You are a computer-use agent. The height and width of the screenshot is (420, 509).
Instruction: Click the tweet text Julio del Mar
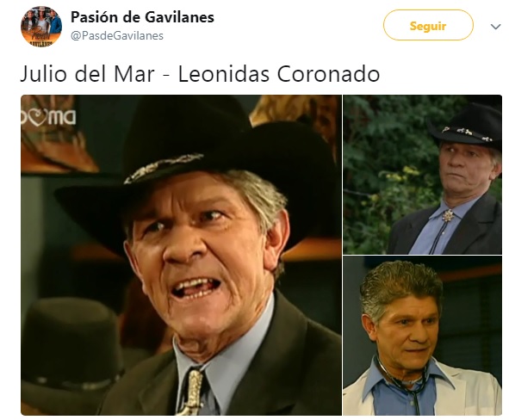click(87, 74)
